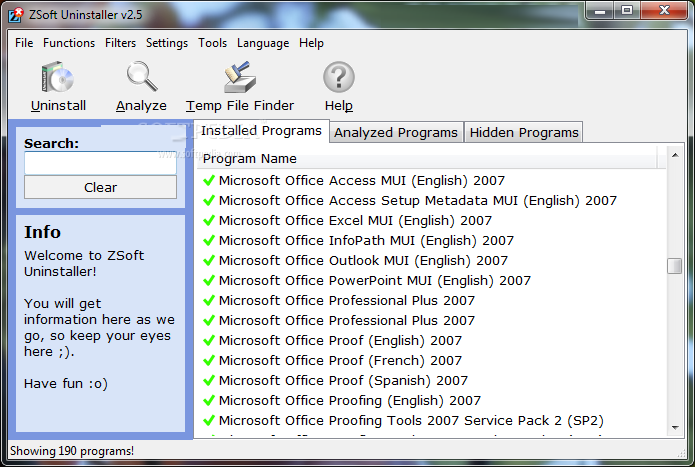Click the program list scrollbar thumb
695x467 pixels.
[x=675, y=266]
